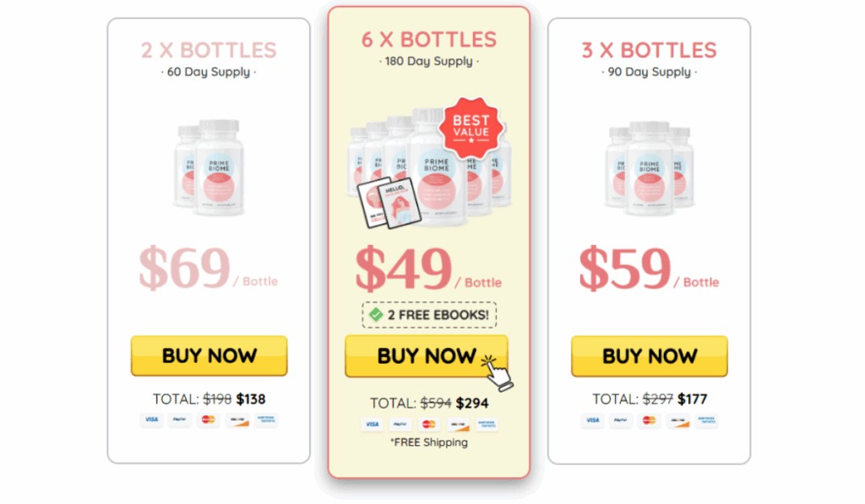Click the Best Value red badge
The width and height of the screenshot is (865, 504).
pos(471,128)
